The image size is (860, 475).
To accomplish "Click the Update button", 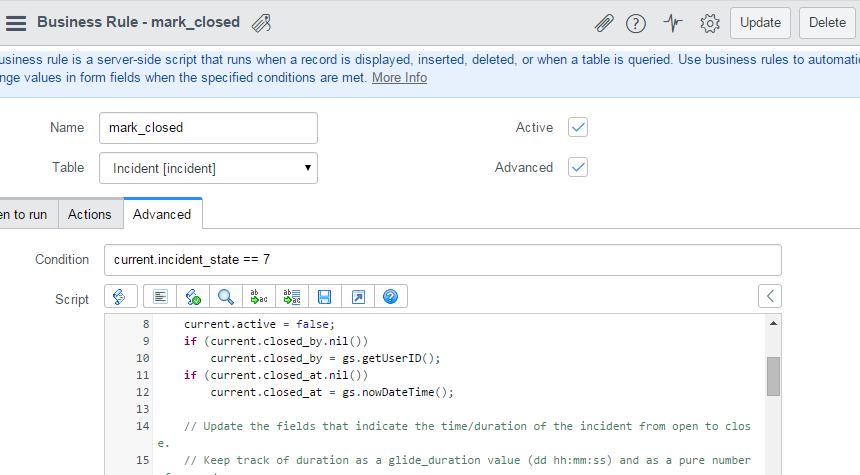I will [760, 23].
